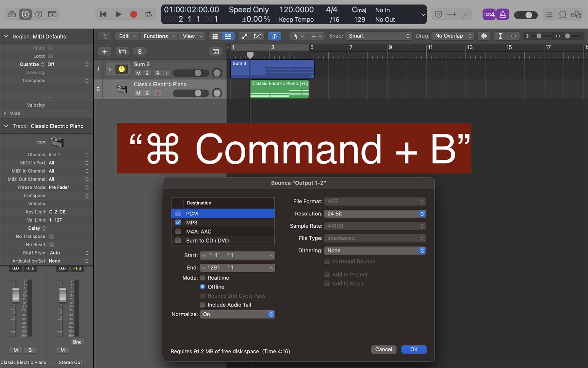
Task: Click the Stereo Out channel fader
Action: click(x=62, y=295)
